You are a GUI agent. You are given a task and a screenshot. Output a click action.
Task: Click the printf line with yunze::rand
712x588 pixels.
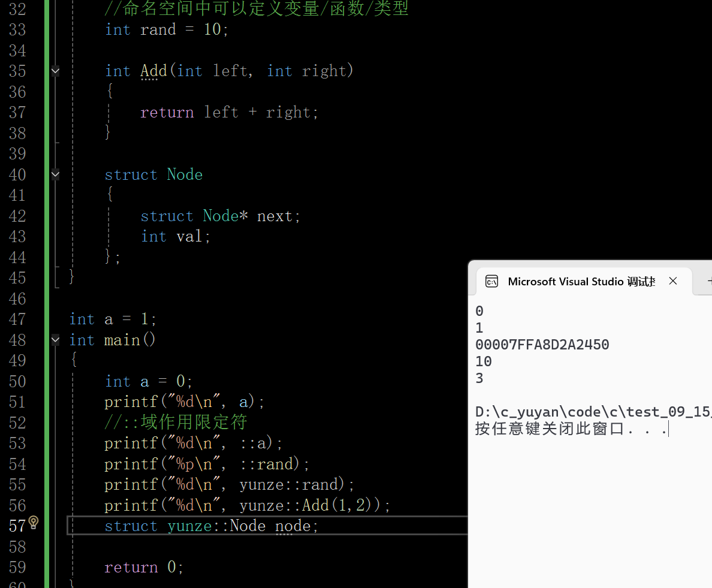point(229,484)
